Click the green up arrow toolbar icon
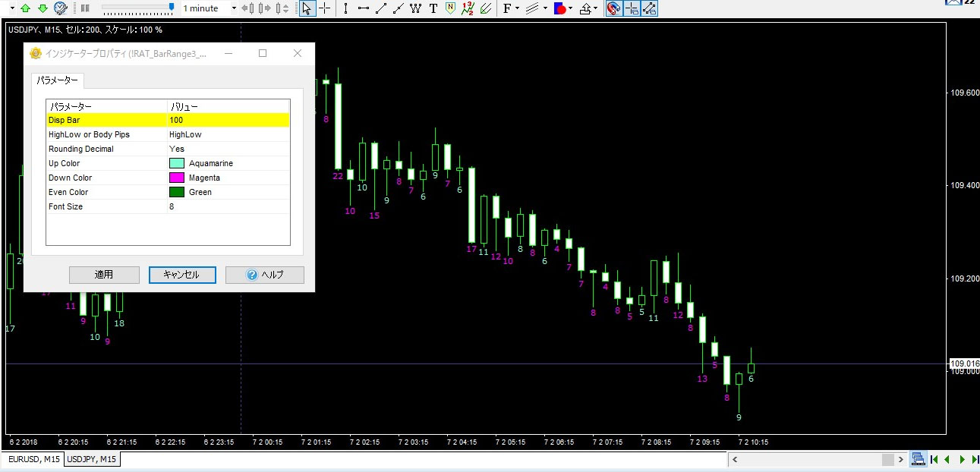 click(26, 8)
